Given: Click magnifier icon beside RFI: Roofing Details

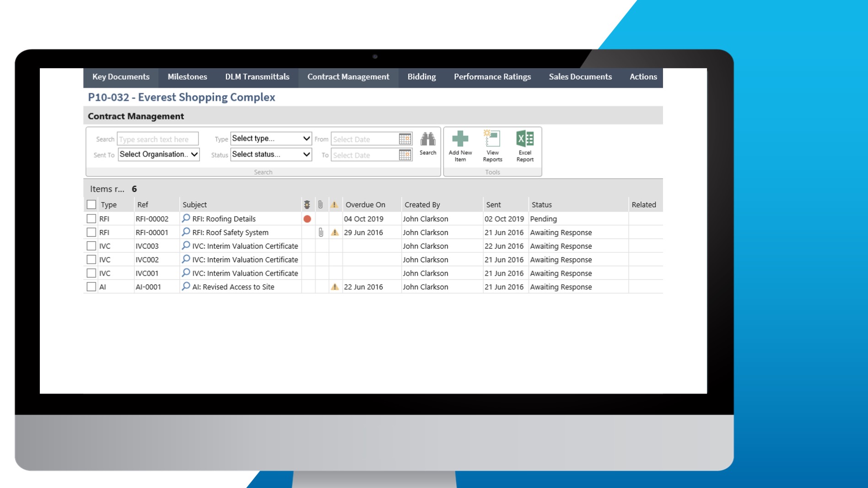Looking at the screenshot, I should (186, 218).
